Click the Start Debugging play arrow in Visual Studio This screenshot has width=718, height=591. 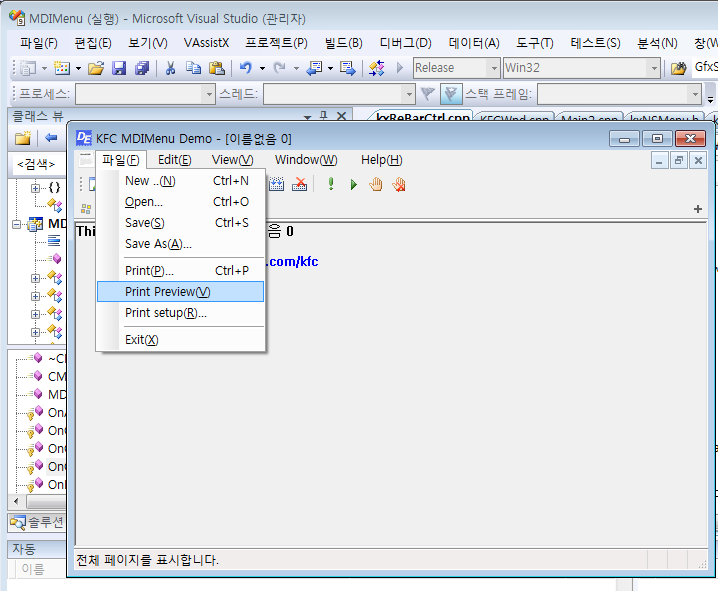tap(400, 68)
